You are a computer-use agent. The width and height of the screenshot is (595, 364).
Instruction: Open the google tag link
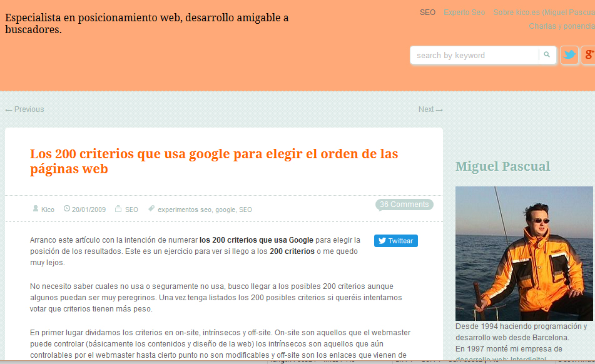225,210
